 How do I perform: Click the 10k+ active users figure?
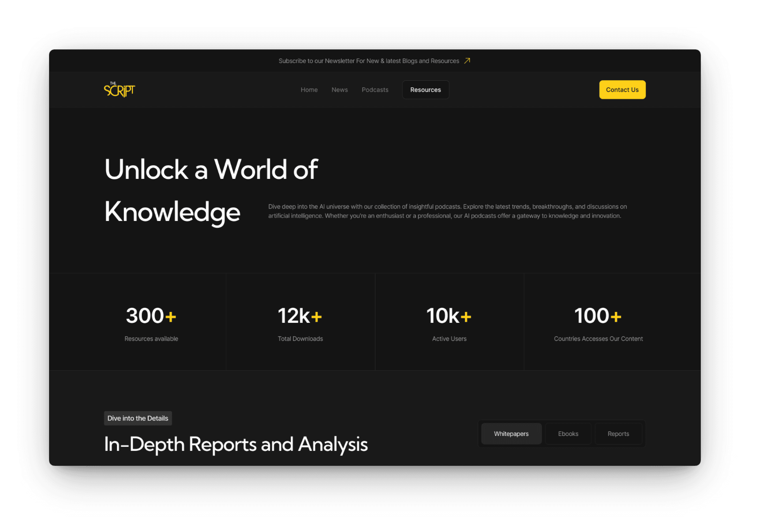tap(449, 316)
